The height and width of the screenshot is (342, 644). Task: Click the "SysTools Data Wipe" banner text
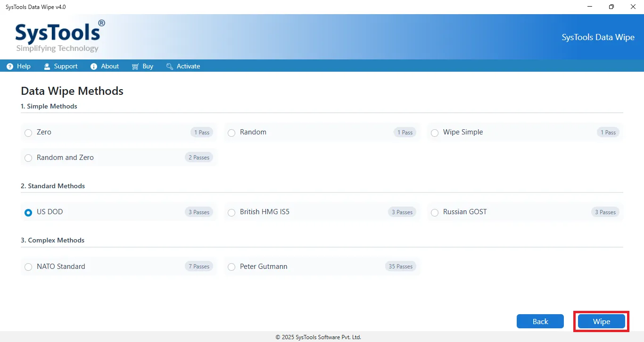pos(598,37)
